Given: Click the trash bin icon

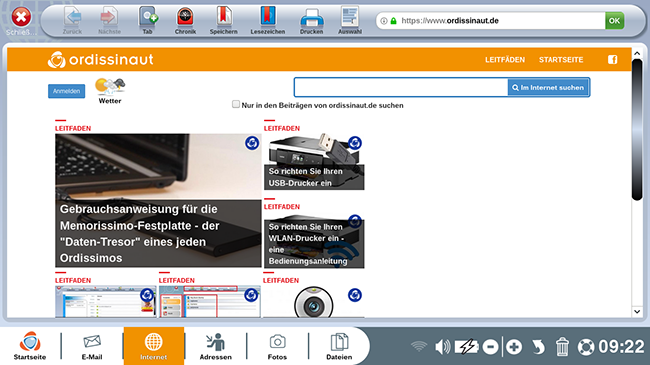Looking at the screenshot, I should (x=562, y=347).
